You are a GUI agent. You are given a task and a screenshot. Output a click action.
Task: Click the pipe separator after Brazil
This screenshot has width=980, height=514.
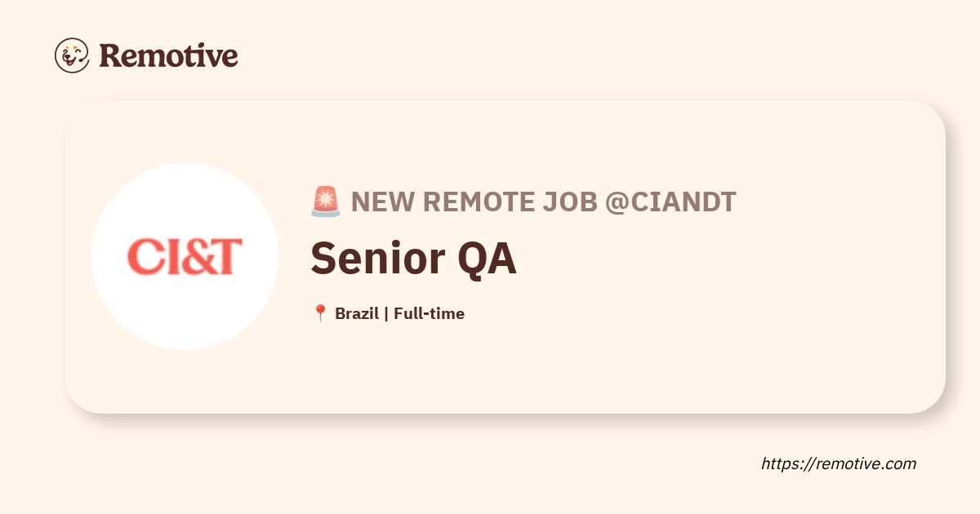386,313
